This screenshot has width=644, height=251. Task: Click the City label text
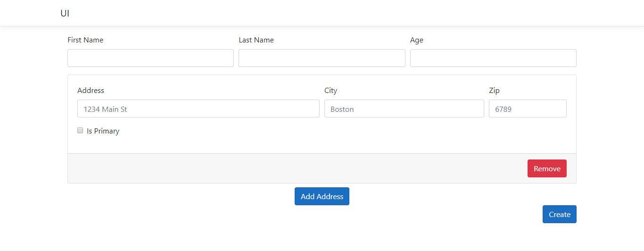[x=331, y=90]
